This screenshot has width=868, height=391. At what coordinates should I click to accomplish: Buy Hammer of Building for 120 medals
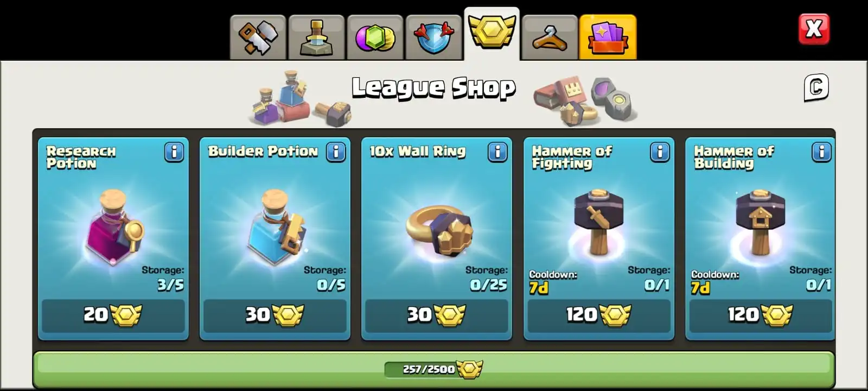(760, 315)
